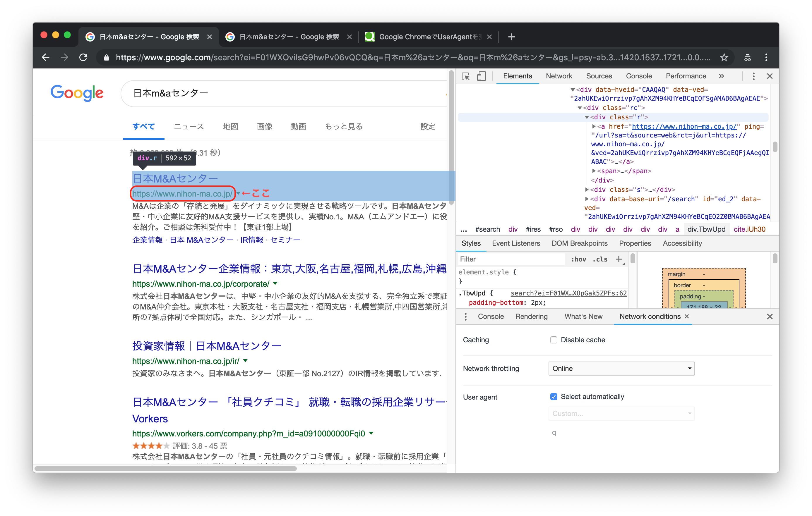The image size is (812, 516).
Task: Open Chrome's main menu (vertical dots)
Action: point(766,57)
